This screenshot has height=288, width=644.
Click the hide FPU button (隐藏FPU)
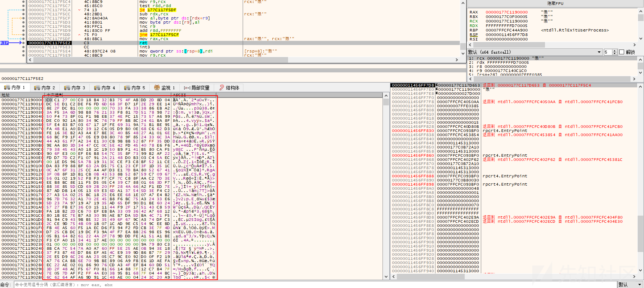pyautogui.click(x=555, y=3)
